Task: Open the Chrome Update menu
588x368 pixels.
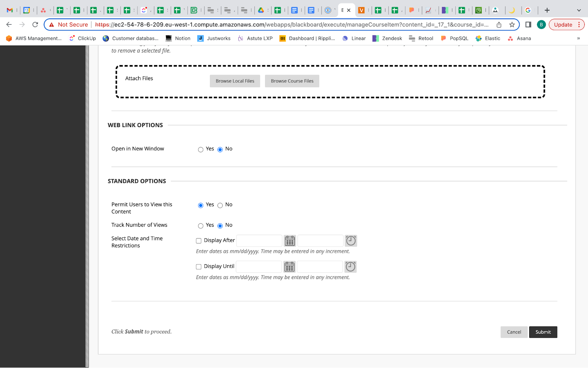Action: pos(566,25)
